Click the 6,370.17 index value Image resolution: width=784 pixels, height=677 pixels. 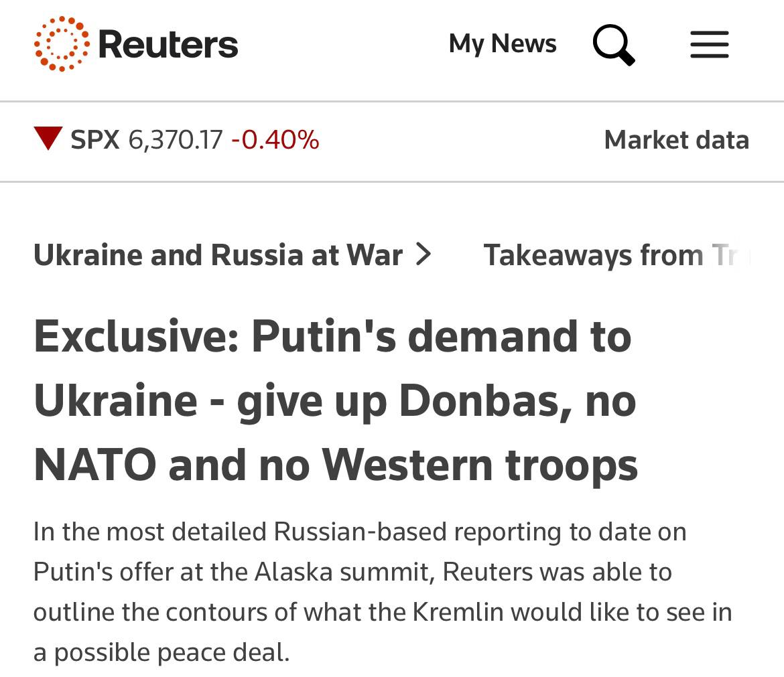tap(176, 140)
